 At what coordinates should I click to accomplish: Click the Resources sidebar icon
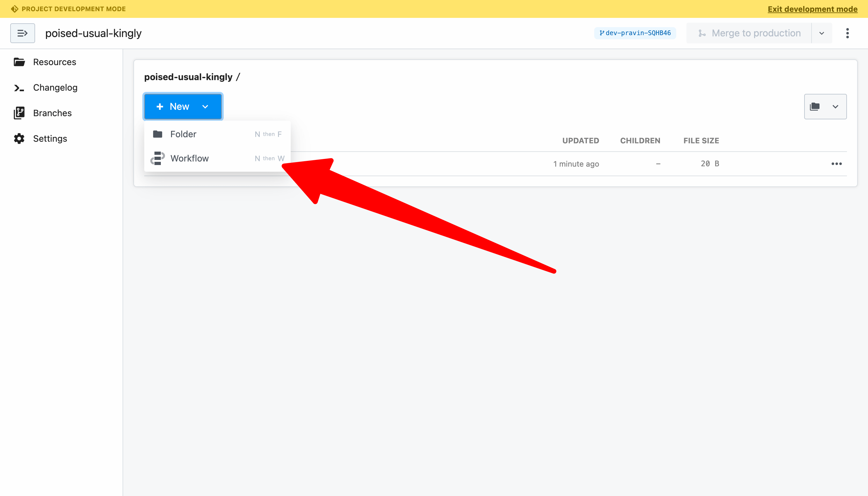(20, 62)
